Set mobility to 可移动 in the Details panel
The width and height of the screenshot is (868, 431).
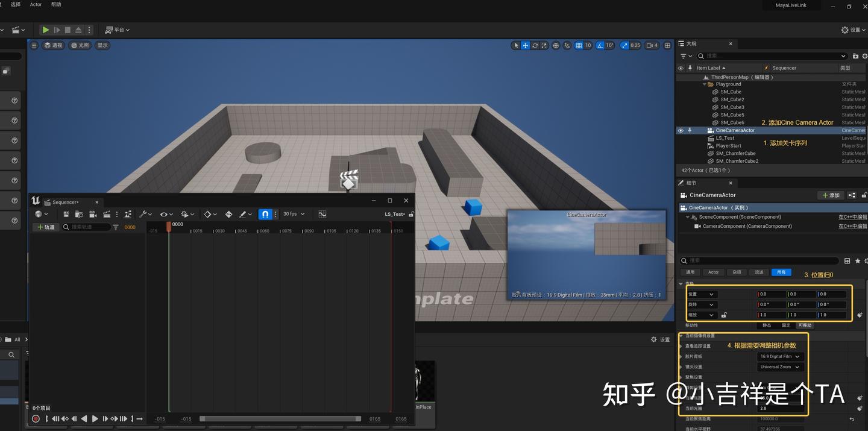[804, 325]
